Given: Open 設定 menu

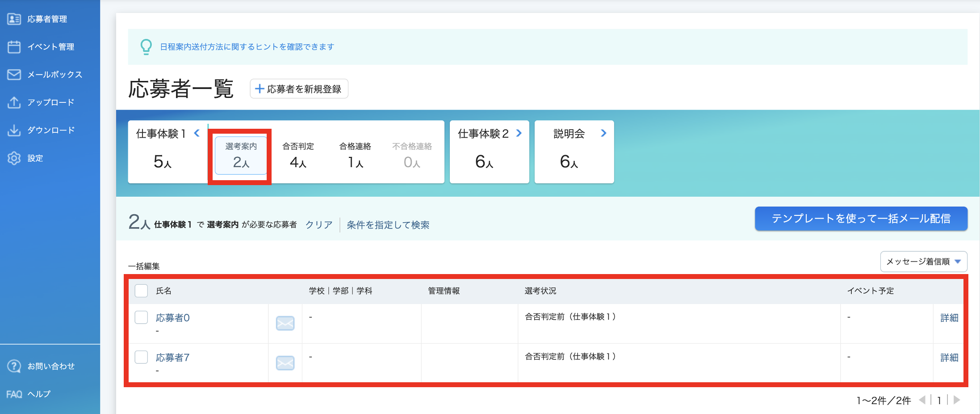Looking at the screenshot, I should coord(35,158).
